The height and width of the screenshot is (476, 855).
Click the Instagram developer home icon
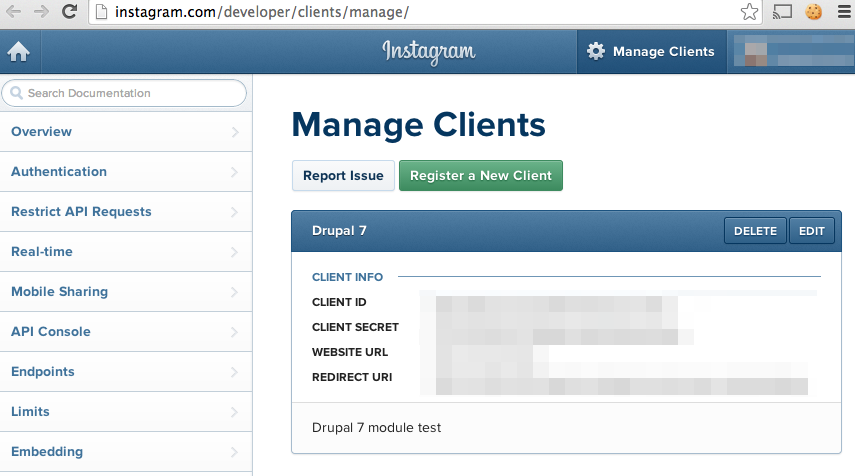(19, 52)
